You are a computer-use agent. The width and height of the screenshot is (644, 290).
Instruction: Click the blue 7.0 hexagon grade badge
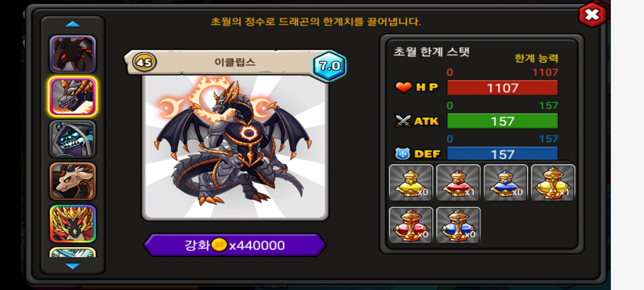(330, 66)
